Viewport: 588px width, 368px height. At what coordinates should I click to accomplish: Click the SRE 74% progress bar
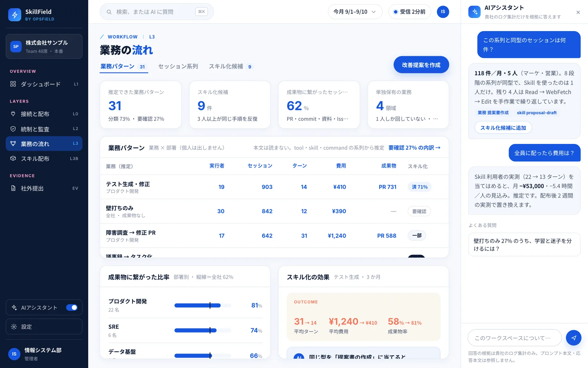pyautogui.click(x=203, y=330)
